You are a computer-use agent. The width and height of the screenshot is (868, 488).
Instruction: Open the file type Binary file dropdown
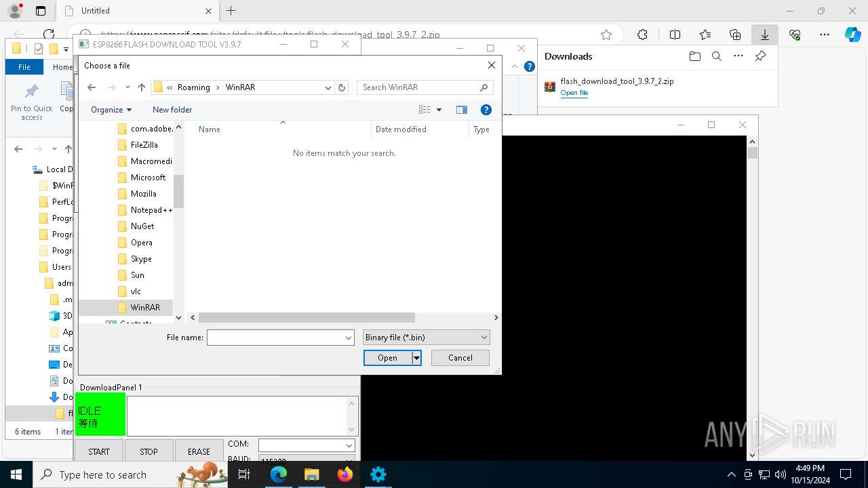[x=426, y=338]
